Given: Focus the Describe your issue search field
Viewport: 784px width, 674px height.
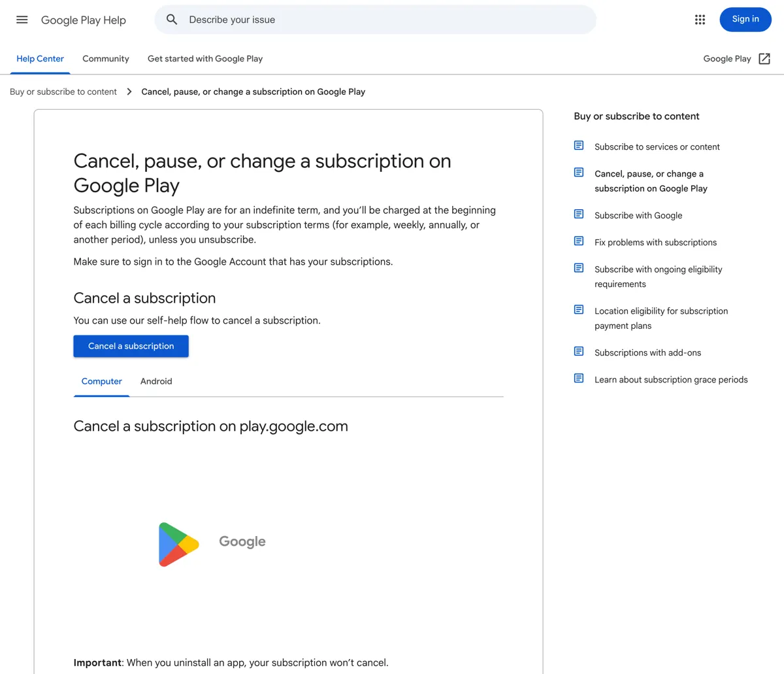Looking at the screenshot, I should point(375,20).
